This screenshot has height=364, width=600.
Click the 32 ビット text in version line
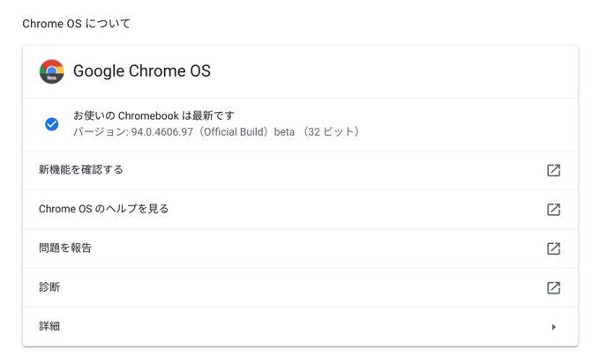[331, 132]
